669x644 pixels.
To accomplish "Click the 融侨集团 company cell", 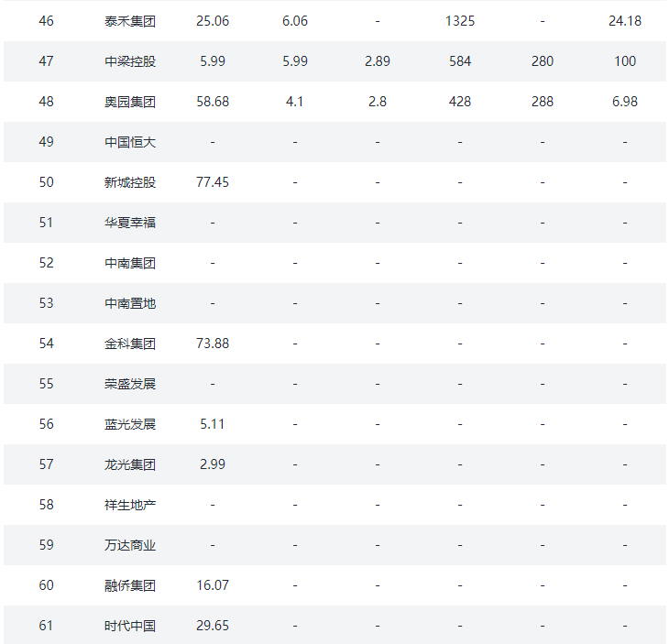I will click(x=130, y=585).
